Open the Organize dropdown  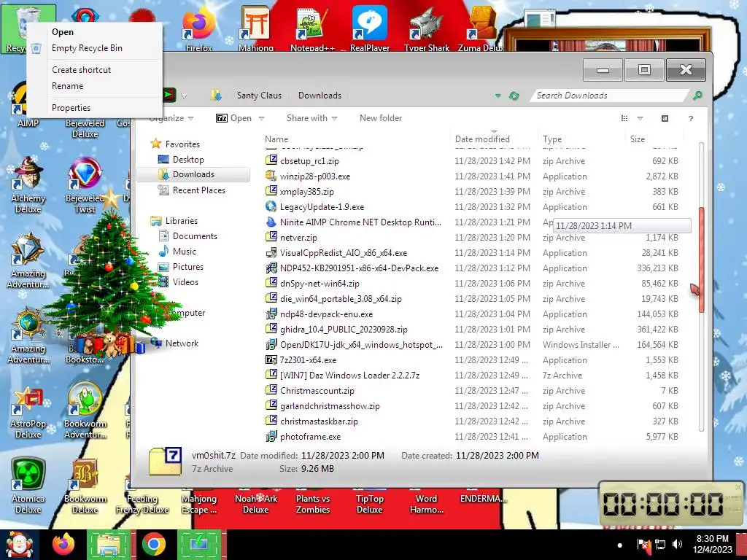(171, 118)
